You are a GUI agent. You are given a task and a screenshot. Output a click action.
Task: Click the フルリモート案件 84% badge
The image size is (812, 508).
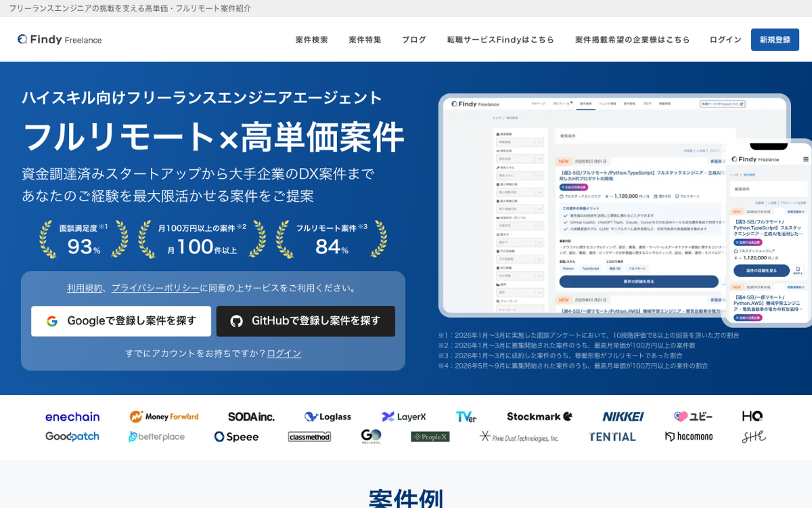coord(332,240)
